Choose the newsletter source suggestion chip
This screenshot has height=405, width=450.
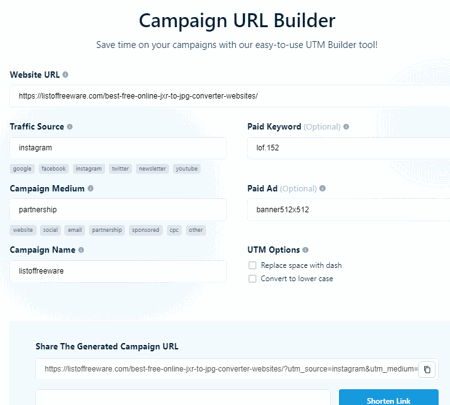click(152, 169)
